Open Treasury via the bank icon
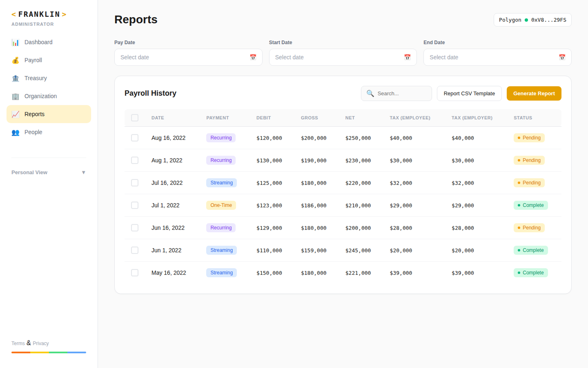 [x=16, y=78]
